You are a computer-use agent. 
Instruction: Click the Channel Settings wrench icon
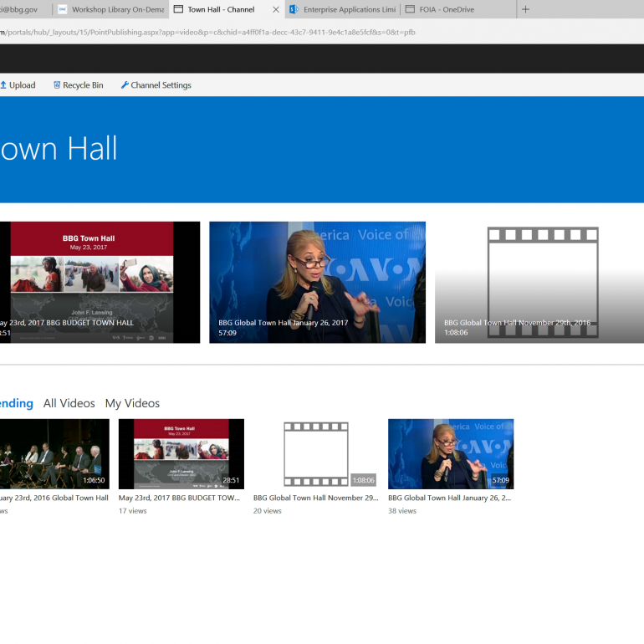(x=125, y=85)
